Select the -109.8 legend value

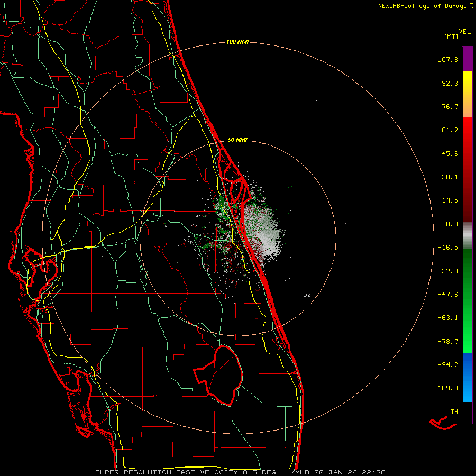pyautogui.click(x=446, y=388)
